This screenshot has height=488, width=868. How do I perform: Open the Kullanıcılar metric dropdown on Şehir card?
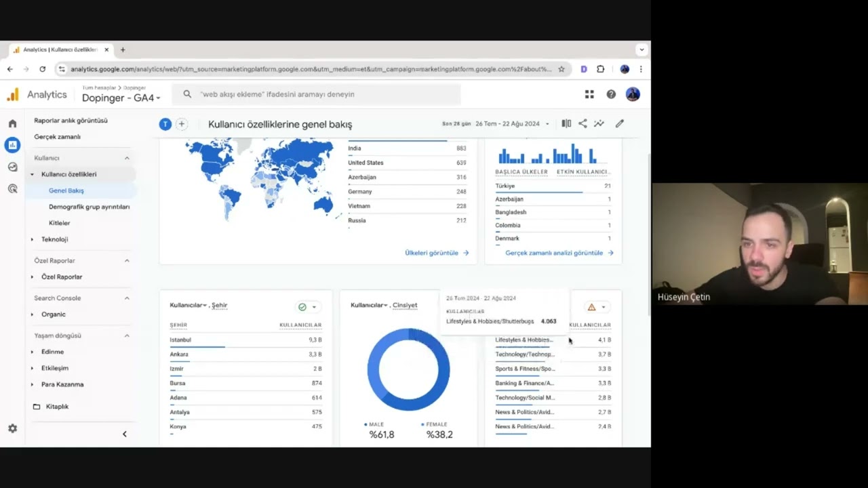pyautogui.click(x=189, y=305)
